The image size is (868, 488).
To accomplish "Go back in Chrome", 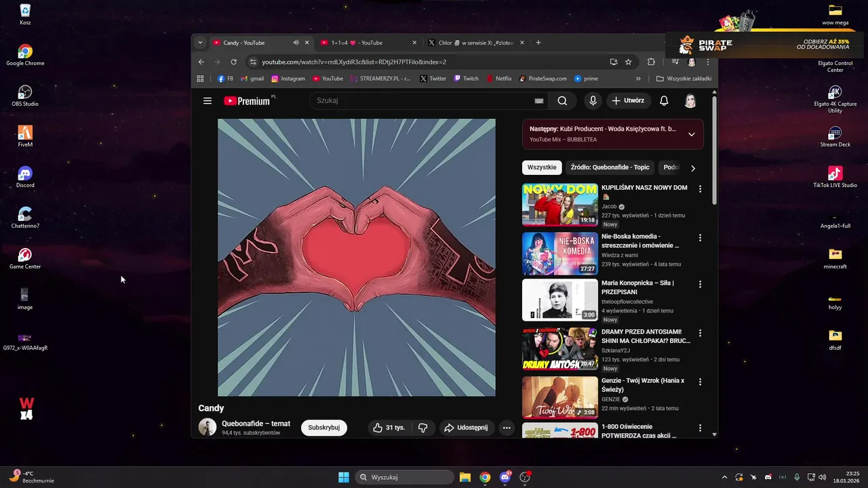I will click(201, 62).
